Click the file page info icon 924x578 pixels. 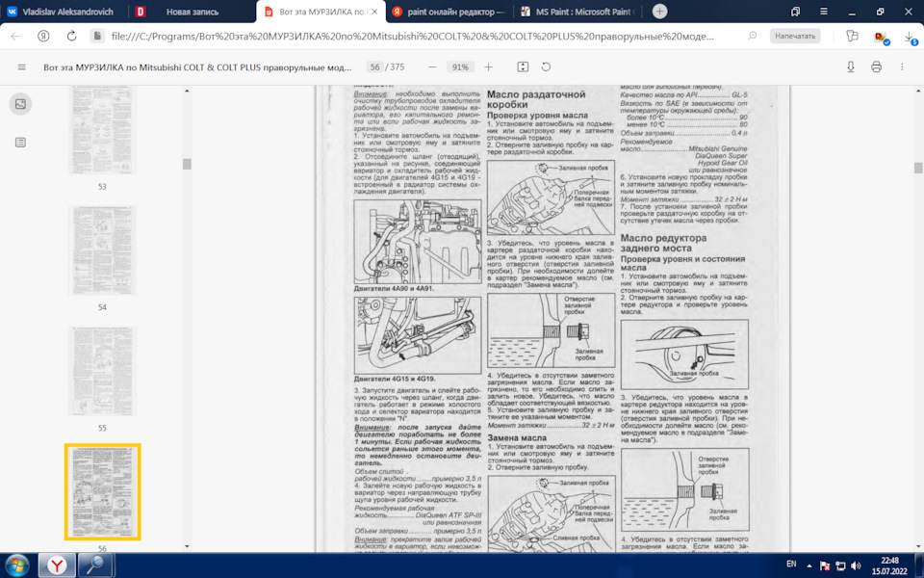point(97,36)
